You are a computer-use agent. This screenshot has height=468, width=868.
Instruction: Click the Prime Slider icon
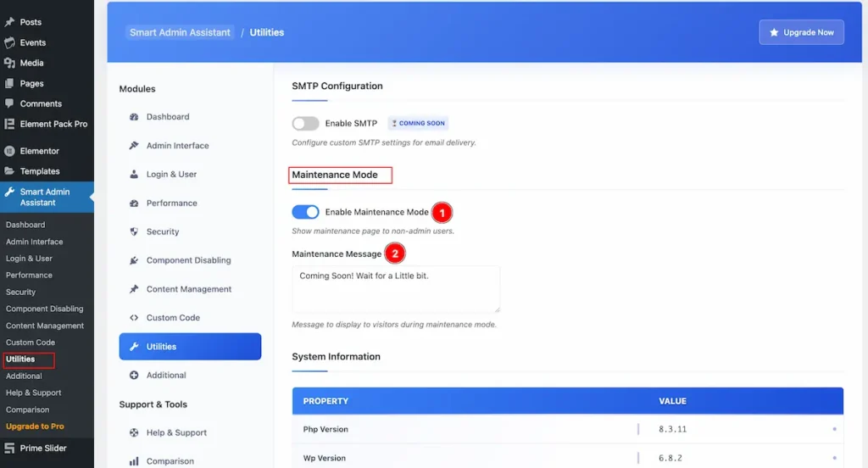click(x=9, y=448)
